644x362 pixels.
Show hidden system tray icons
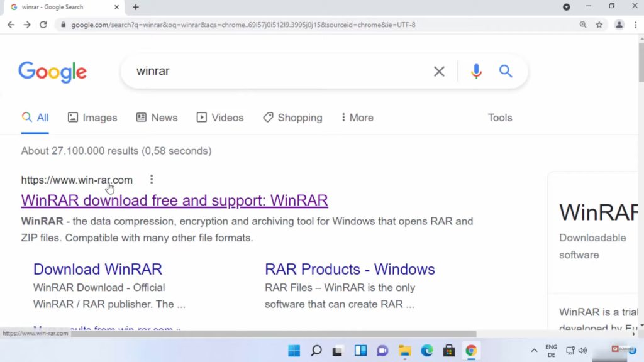click(534, 350)
